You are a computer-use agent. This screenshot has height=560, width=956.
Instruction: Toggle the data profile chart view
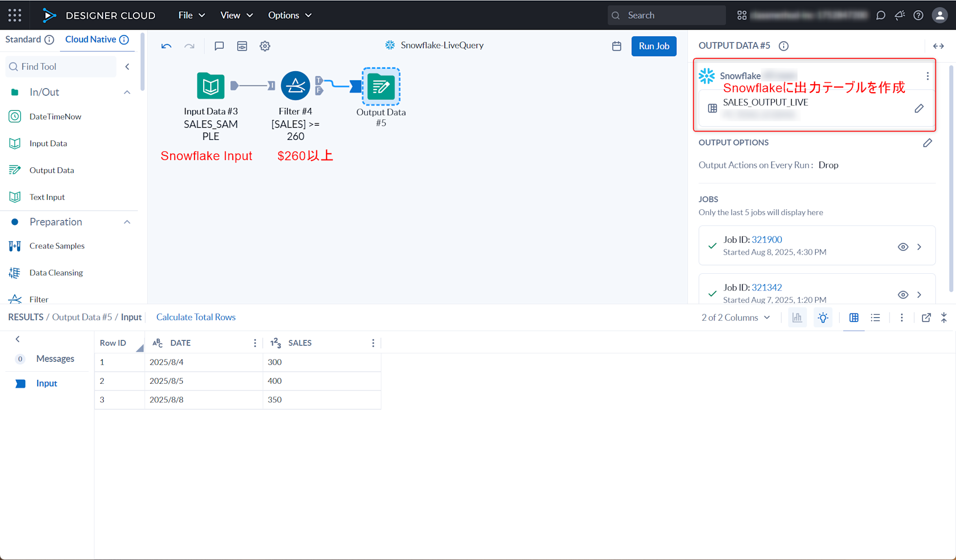[x=797, y=318]
